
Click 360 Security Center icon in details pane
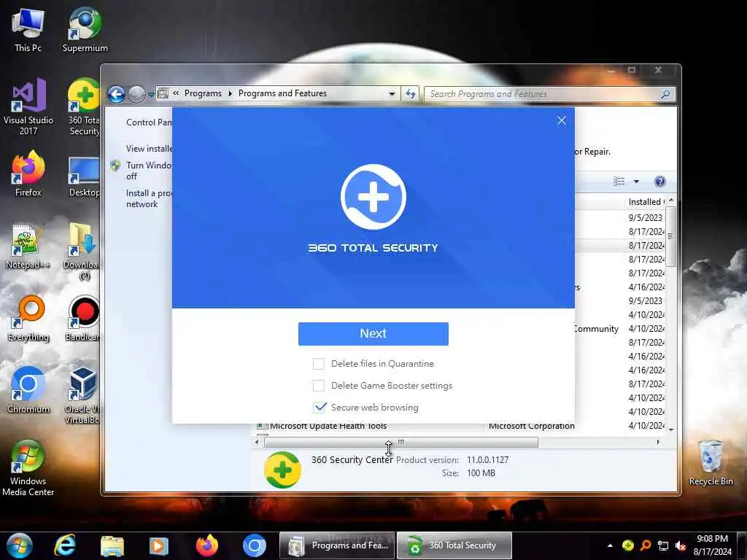coord(282,470)
